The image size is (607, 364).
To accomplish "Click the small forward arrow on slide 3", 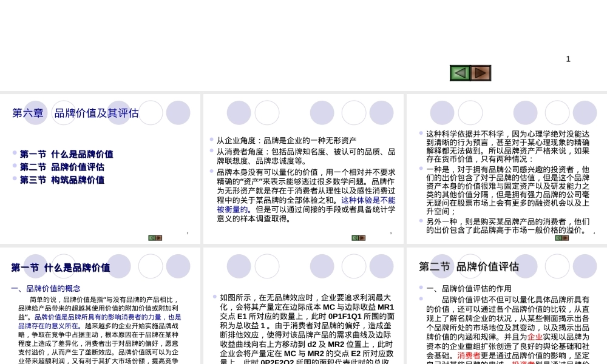I will coord(362,238).
